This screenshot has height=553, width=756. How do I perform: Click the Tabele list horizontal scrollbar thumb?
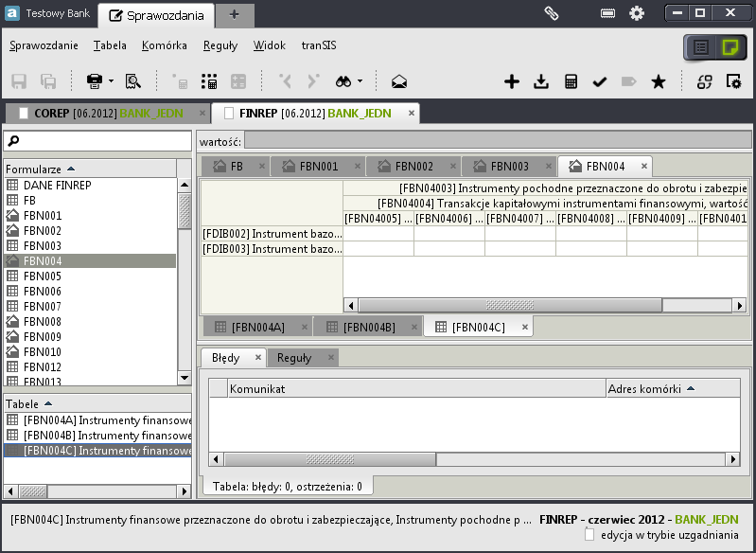click(33, 491)
